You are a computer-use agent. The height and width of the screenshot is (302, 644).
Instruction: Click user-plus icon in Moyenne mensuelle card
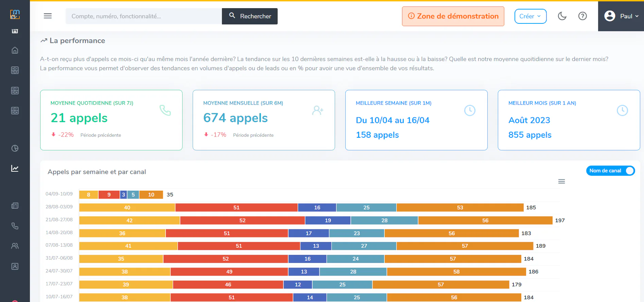317,110
